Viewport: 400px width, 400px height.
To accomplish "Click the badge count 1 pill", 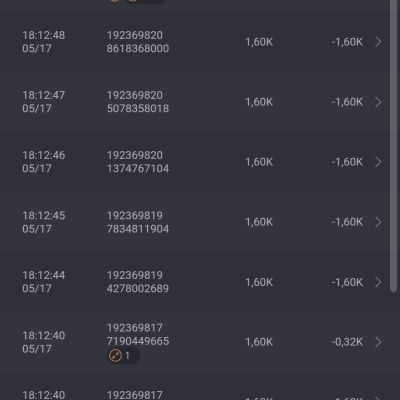I will click(x=123, y=356).
